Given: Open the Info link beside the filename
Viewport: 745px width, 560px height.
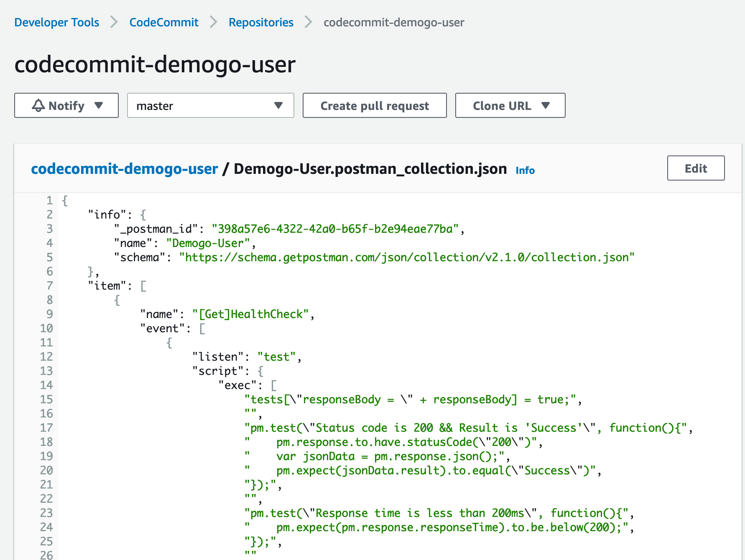Looking at the screenshot, I should pyautogui.click(x=525, y=170).
